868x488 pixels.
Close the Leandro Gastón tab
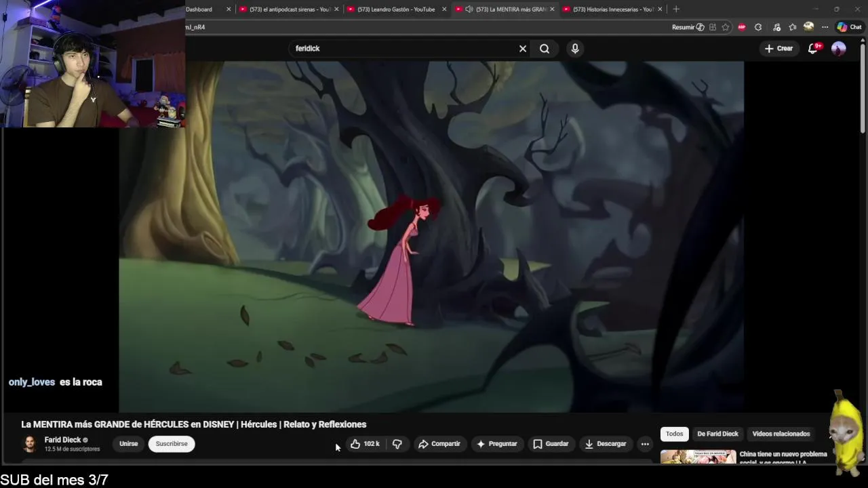(444, 9)
